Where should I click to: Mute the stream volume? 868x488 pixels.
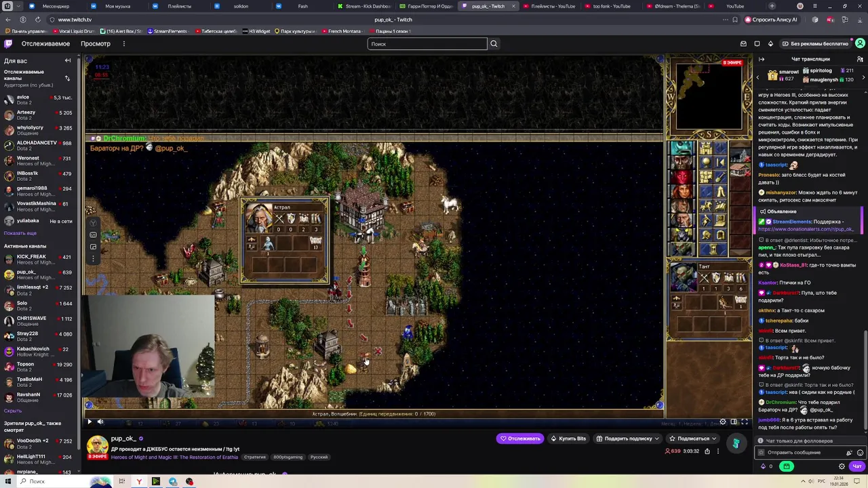pos(100,422)
